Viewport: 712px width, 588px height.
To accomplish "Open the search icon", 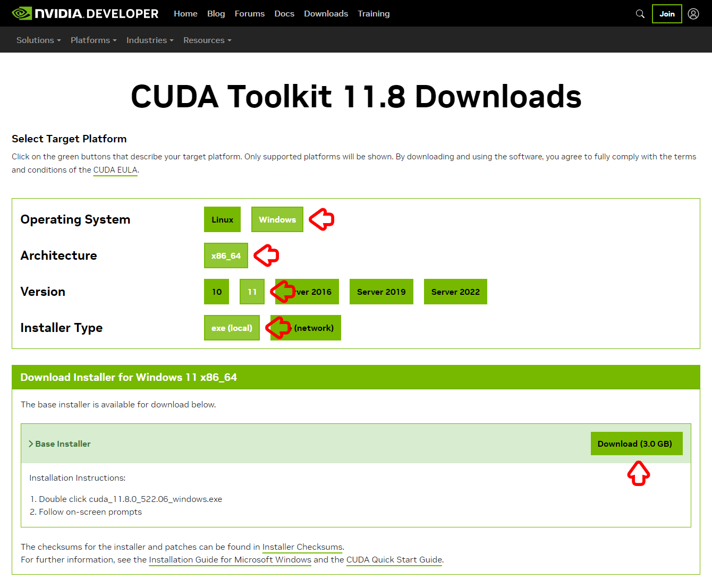I will pyautogui.click(x=640, y=13).
